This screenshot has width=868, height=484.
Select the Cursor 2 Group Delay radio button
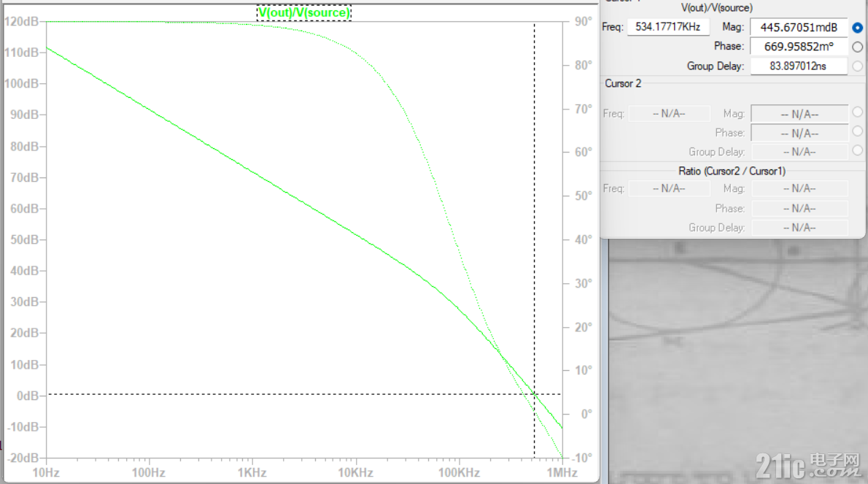click(x=857, y=150)
